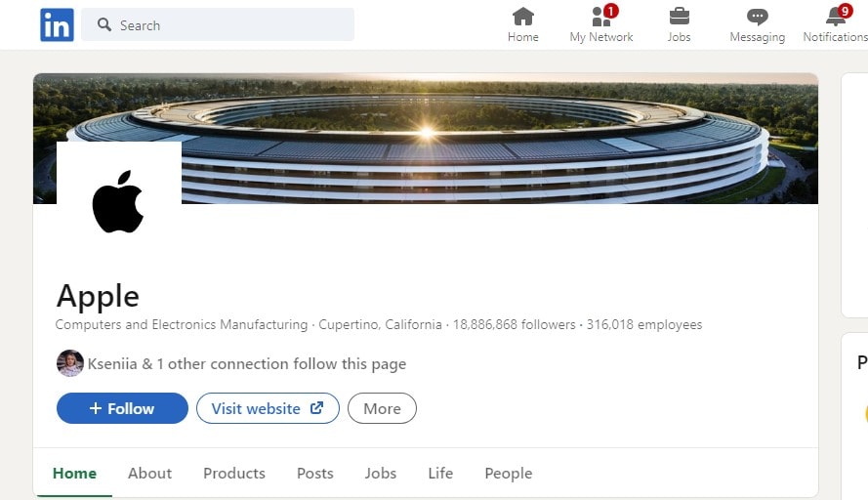This screenshot has width=868, height=500.
Task: Visit Apple's website
Action: [x=268, y=408]
